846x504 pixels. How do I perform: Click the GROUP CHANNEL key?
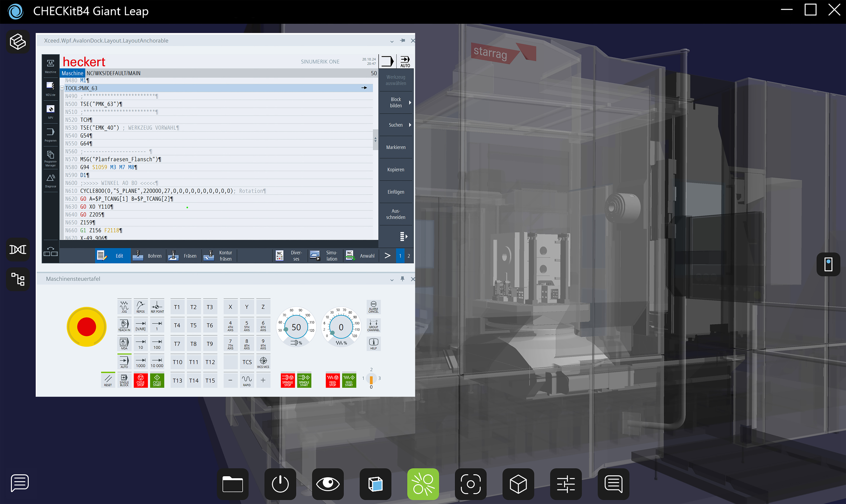click(373, 325)
